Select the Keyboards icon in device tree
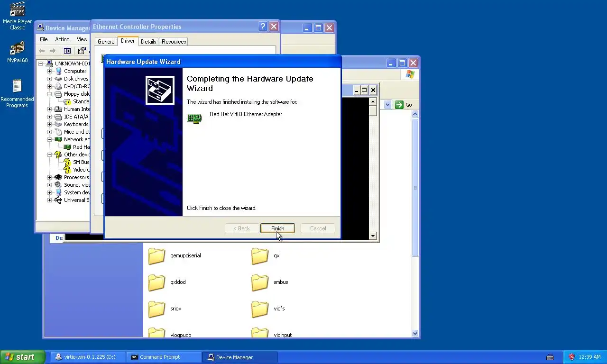The image size is (607, 364). (x=58, y=124)
